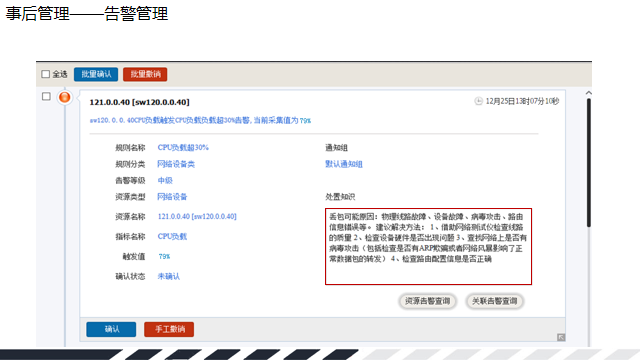Open alarm title 121.0.0.40 [sw120.0.0.40]
Viewport: 640px width, 360px height.
pos(140,102)
